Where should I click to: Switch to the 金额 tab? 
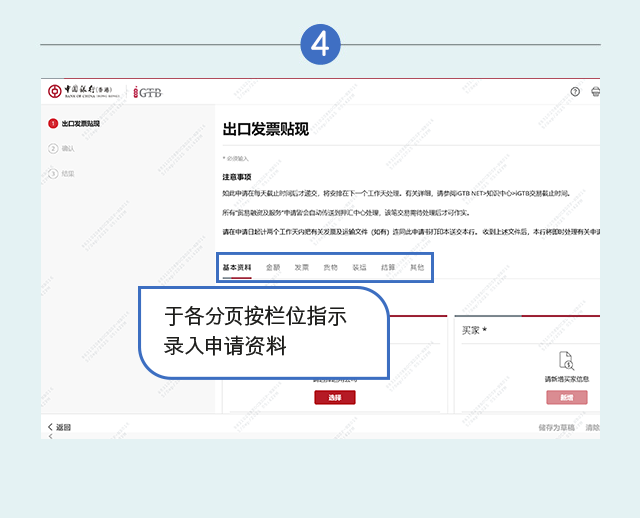click(x=273, y=268)
